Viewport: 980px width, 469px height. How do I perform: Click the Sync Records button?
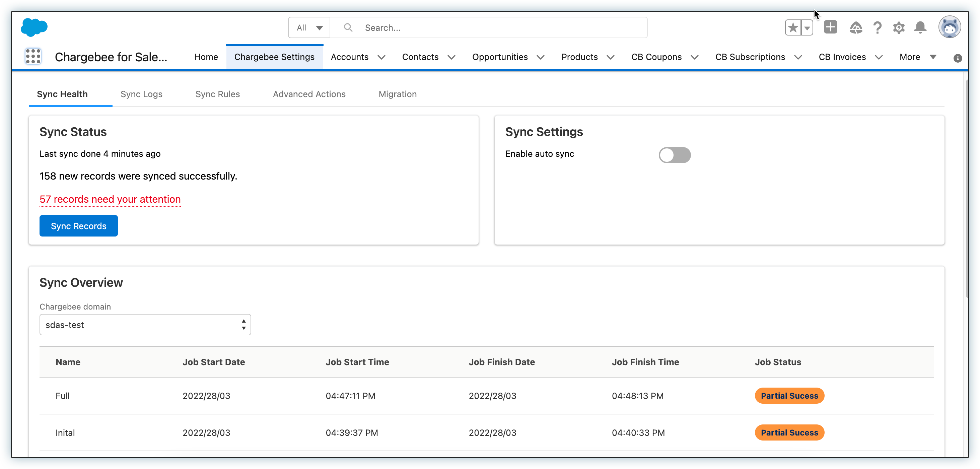(78, 225)
